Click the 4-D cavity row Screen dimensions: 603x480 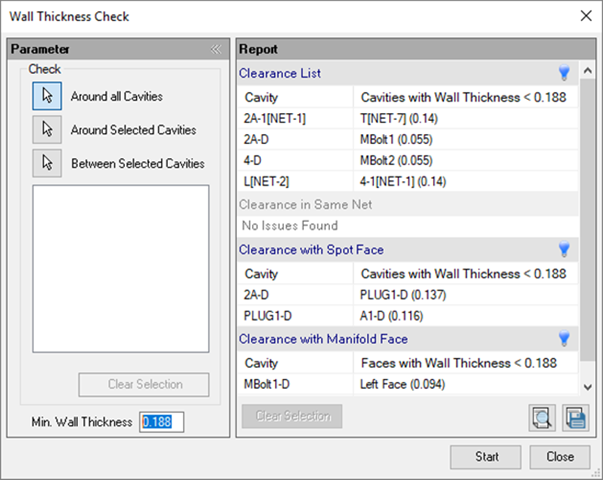[x=298, y=160]
